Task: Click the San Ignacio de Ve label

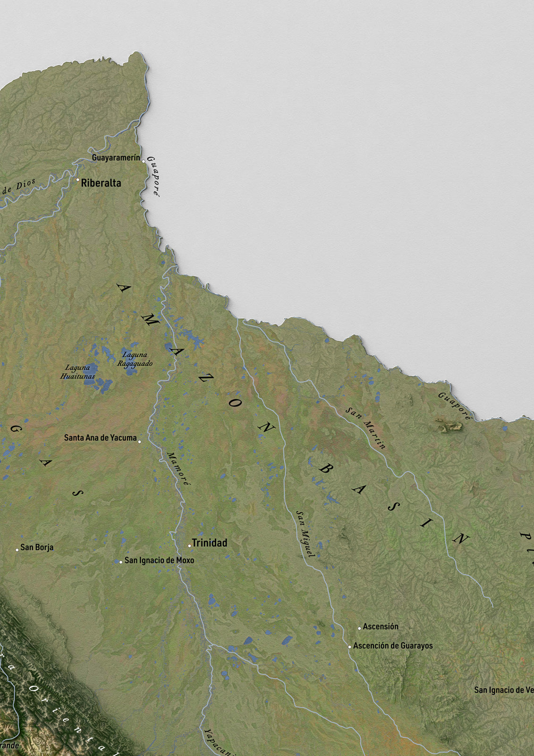Action: (x=504, y=690)
